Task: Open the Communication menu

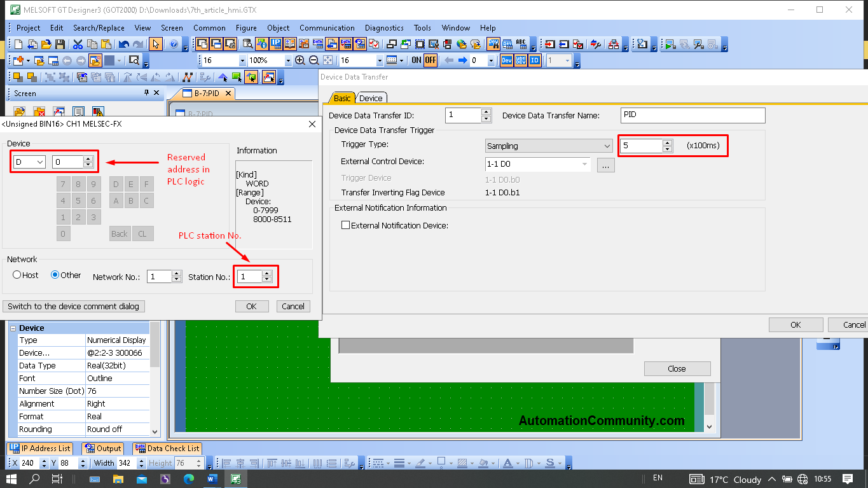Action: coord(327,27)
